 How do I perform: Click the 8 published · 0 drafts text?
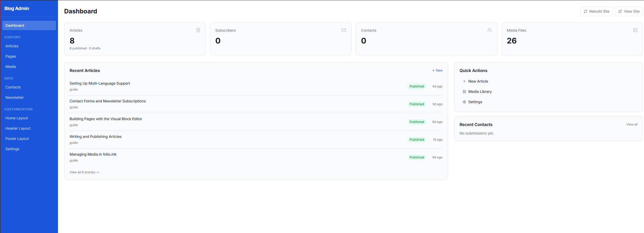pyautogui.click(x=85, y=48)
